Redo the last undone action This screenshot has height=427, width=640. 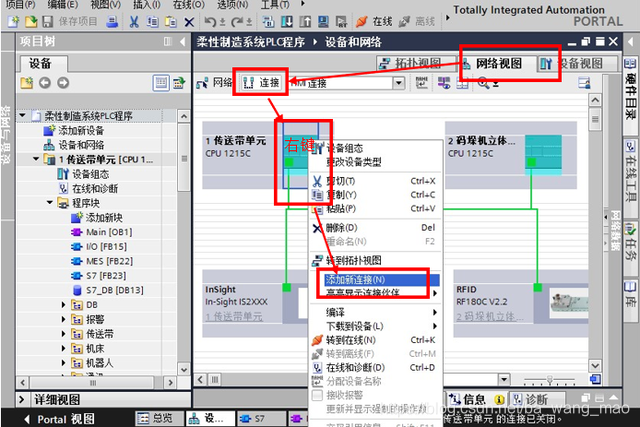237,22
